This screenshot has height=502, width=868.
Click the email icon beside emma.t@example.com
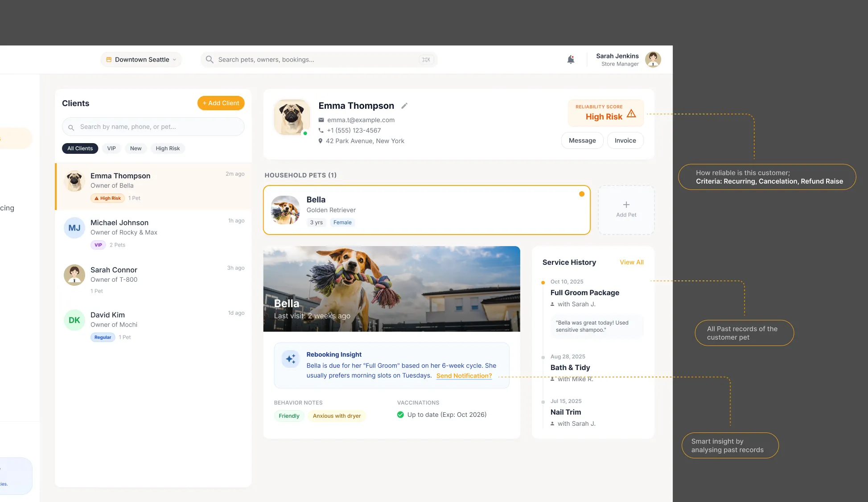pos(321,120)
